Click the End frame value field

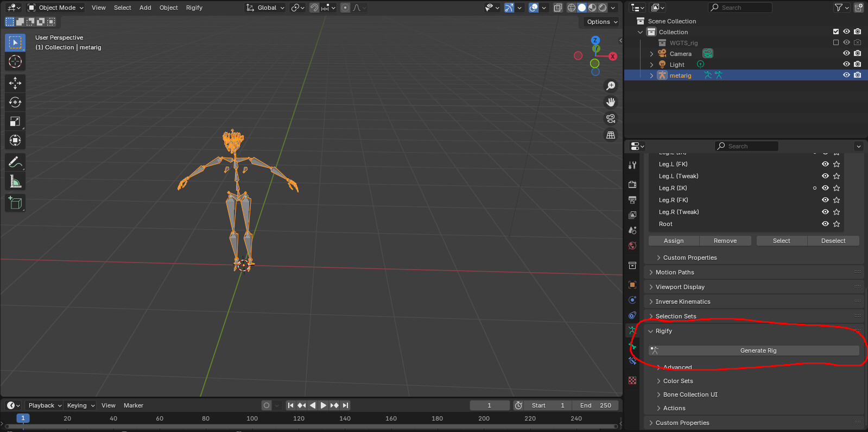[x=595, y=405]
